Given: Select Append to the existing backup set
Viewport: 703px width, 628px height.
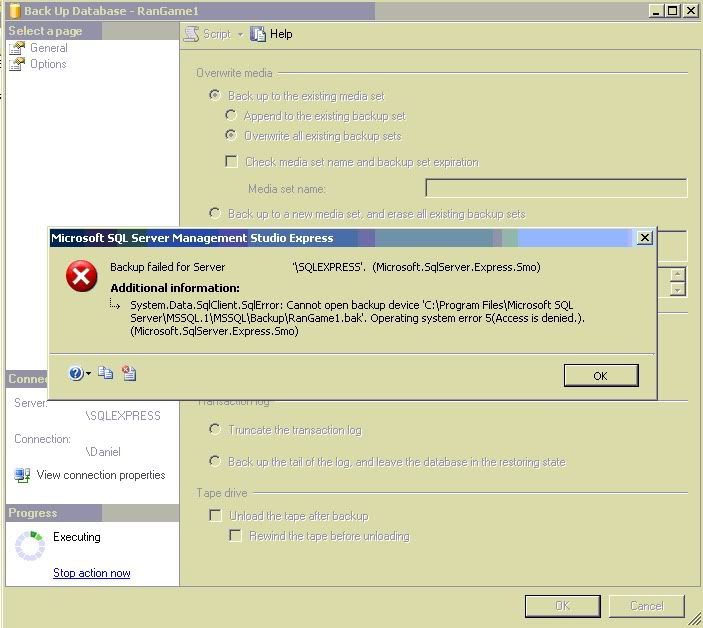Looking at the screenshot, I should [231, 116].
